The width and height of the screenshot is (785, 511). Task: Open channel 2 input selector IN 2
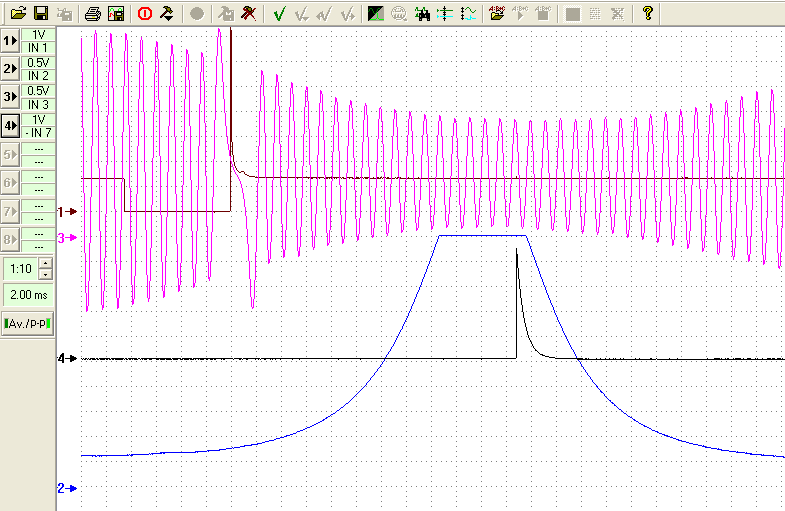[38, 76]
